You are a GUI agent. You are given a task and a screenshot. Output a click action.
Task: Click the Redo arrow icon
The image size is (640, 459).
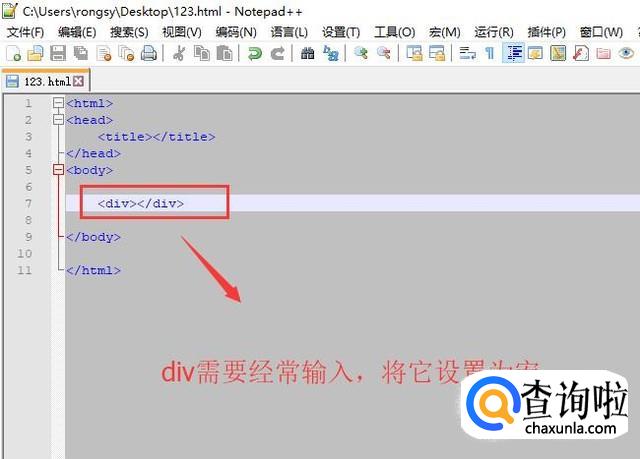point(278,53)
